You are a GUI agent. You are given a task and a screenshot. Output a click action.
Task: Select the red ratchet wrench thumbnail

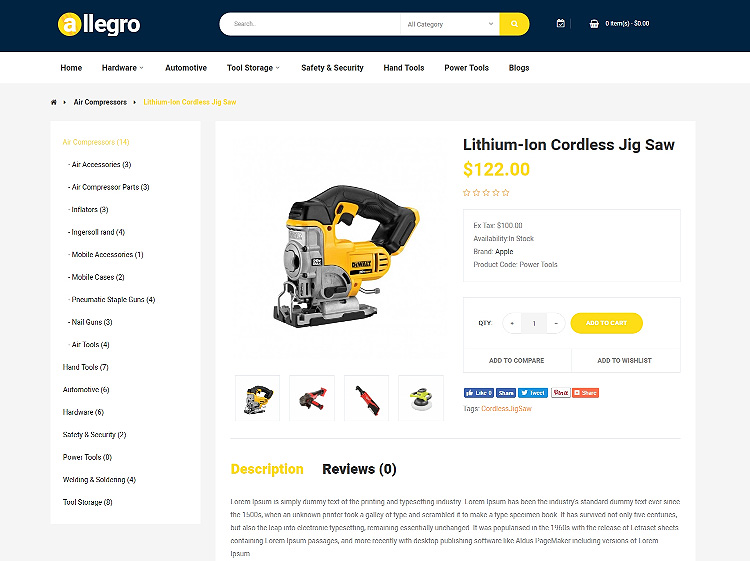tap(366, 398)
